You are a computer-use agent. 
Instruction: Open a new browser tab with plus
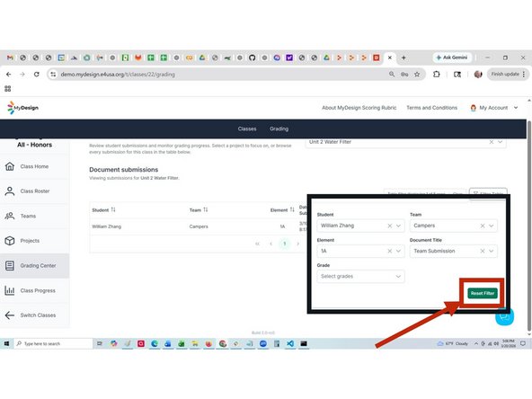pos(403,58)
